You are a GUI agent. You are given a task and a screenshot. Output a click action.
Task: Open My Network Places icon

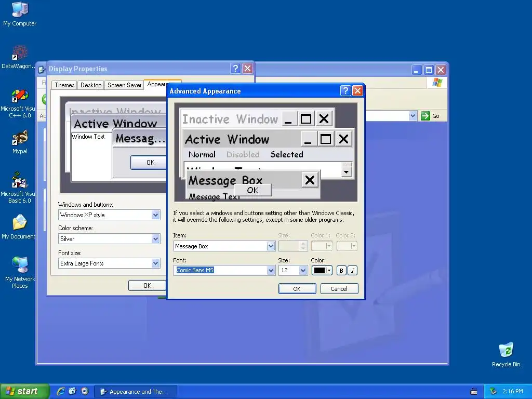click(x=20, y=272)
